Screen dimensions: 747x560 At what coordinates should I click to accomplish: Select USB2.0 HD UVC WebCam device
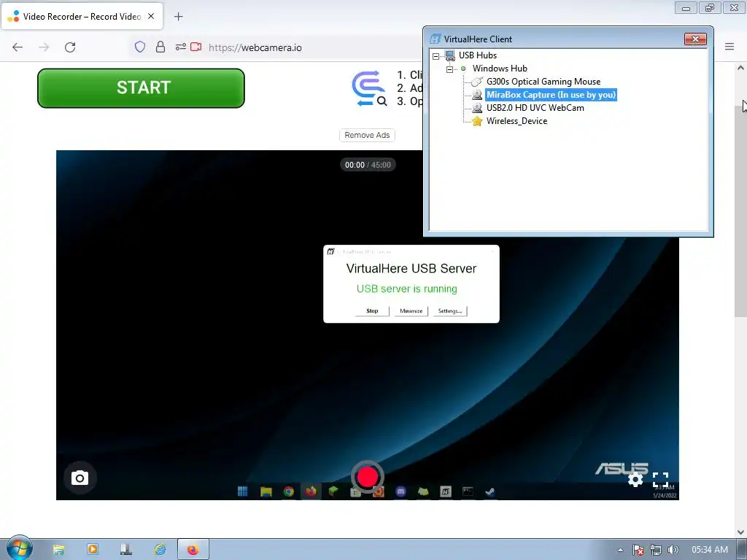535,108
